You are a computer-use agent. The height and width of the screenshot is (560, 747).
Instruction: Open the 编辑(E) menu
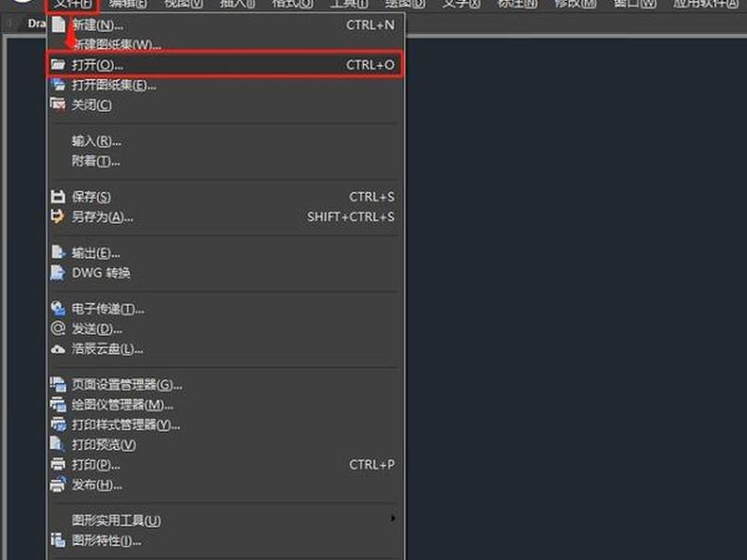pos(128,4)
